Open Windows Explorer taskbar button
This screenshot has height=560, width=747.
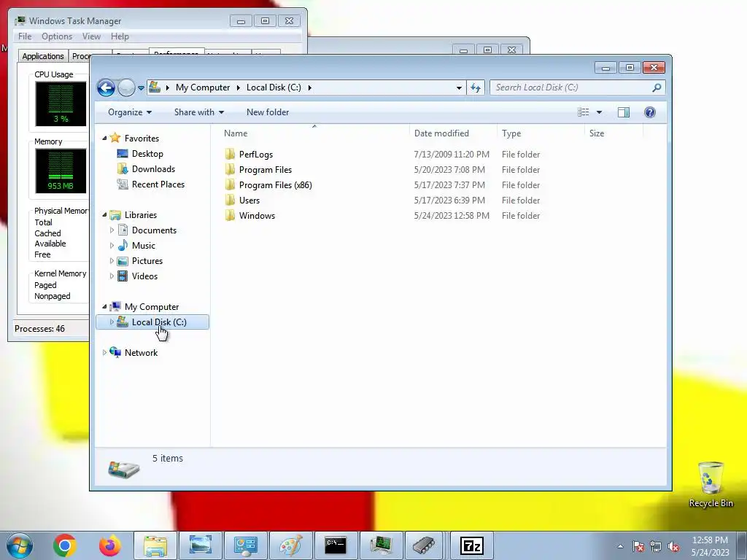[x=155, y=545]
